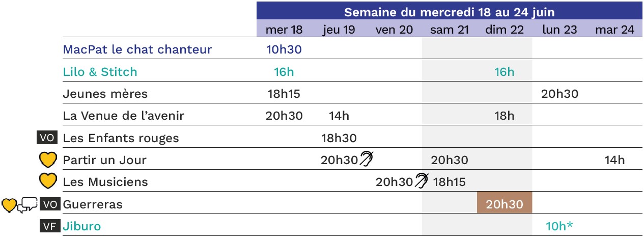Viewport: 644px width, 239px height.
Task: Click the VO badge beside Guerreras
Action: coord(49,204)
